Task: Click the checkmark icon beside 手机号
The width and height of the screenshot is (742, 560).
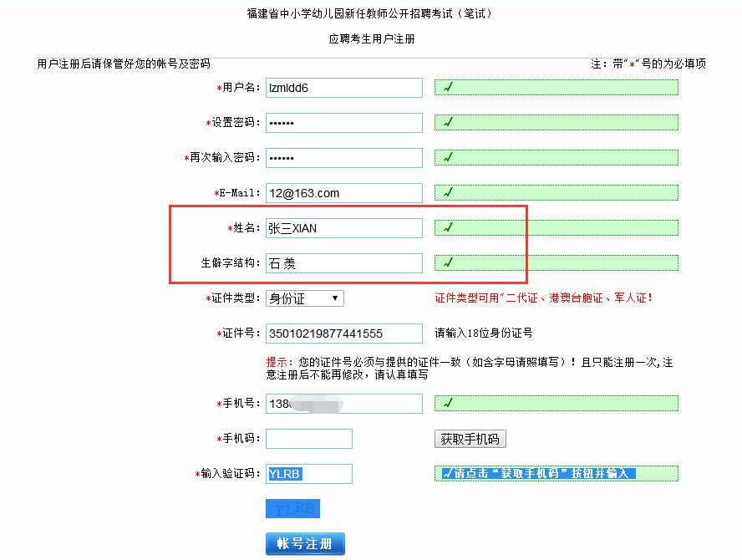Action: coord(449,404)
